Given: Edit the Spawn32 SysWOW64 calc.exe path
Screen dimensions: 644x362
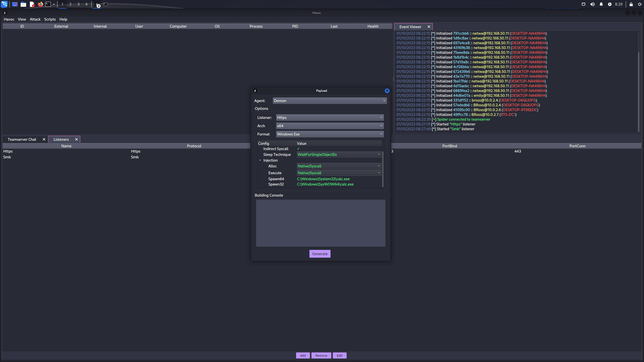Looking at the screenshot, I should [x=325, y=184].
